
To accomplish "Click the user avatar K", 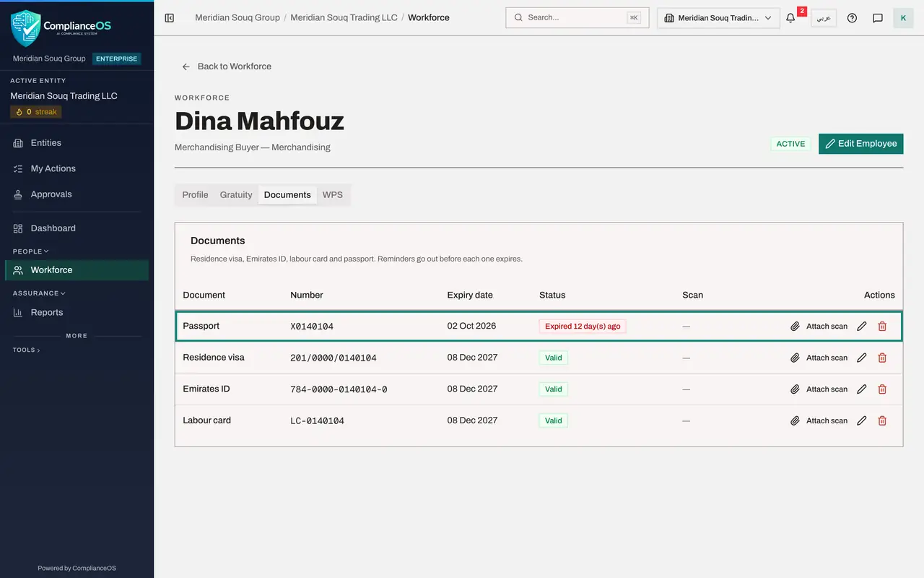I will pyautogui.click(x=903, y=18).
